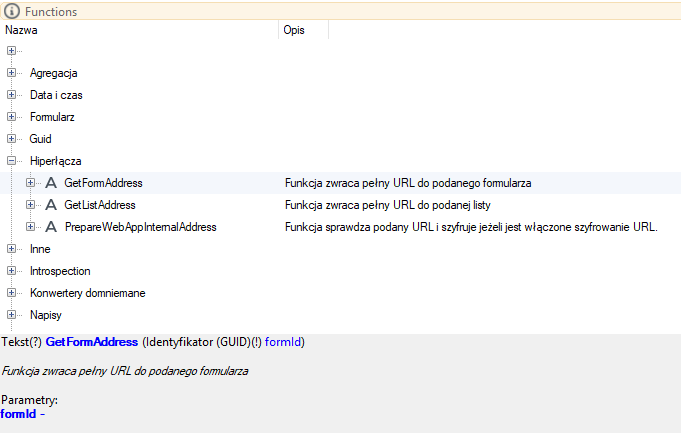
Task: Click row description 'Funkcja zwraca pełny URL do podanego formularza'
Action: click(x=408, y=183)
